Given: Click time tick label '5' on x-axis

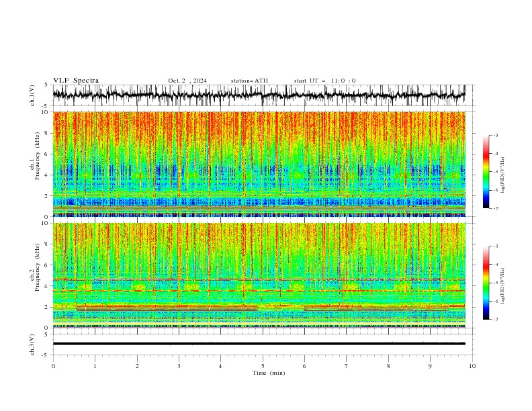Looking at the screenshot, I should [263, 366].
